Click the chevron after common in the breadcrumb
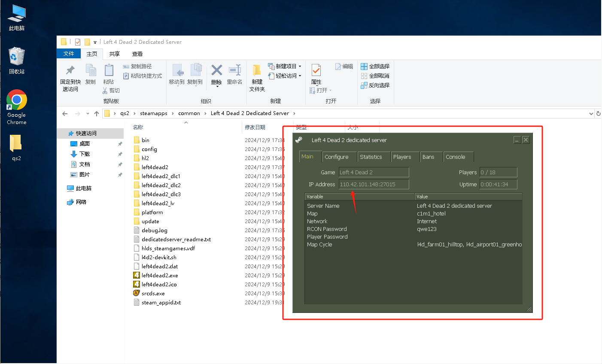 pos(205,114)
